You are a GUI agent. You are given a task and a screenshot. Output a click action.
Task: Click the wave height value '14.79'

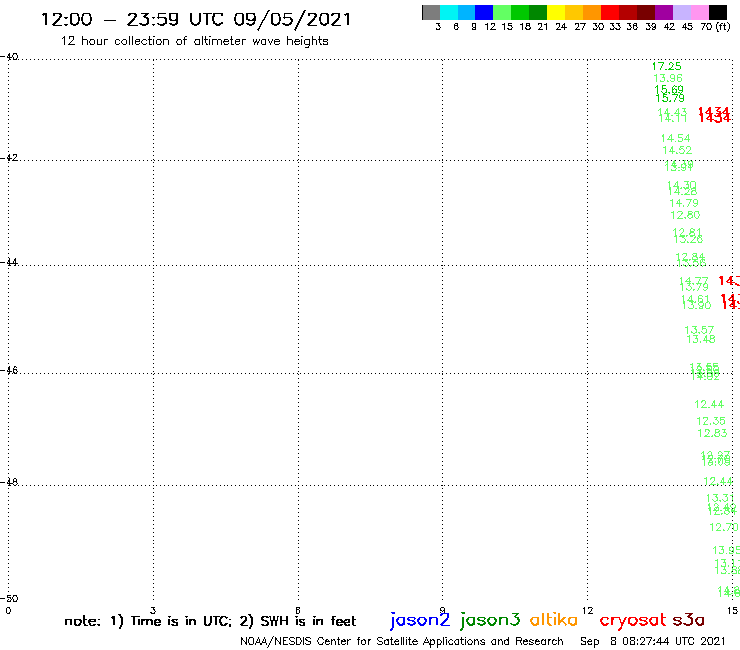pos(684,203)
